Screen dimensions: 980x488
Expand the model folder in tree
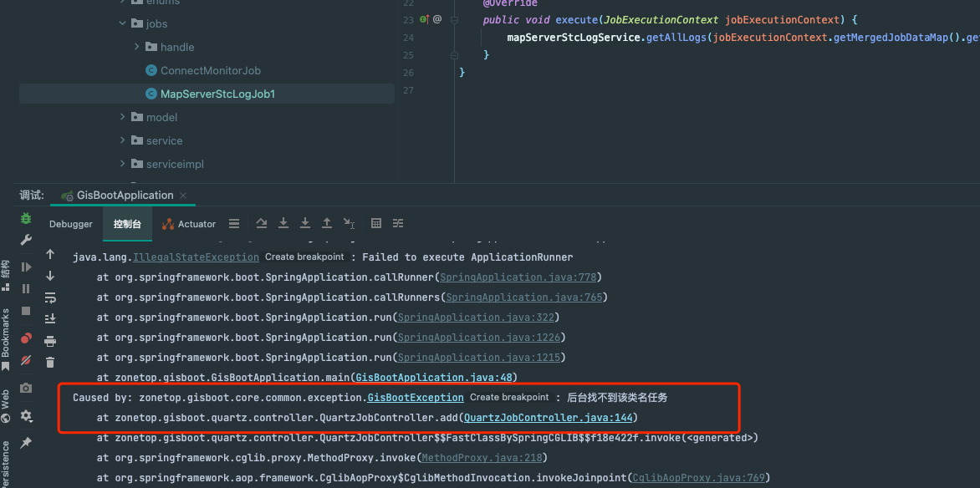123,117
